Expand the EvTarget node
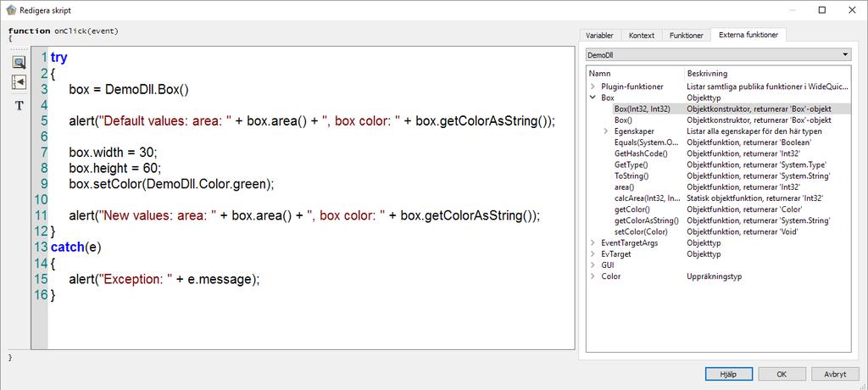Screen dimensions: 868x390 pyautogui.click(x=593, y=253)
